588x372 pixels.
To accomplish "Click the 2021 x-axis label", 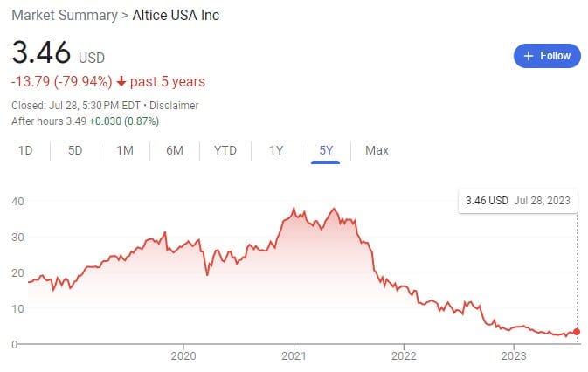I will pyautogui.click(x=294, y=355).
